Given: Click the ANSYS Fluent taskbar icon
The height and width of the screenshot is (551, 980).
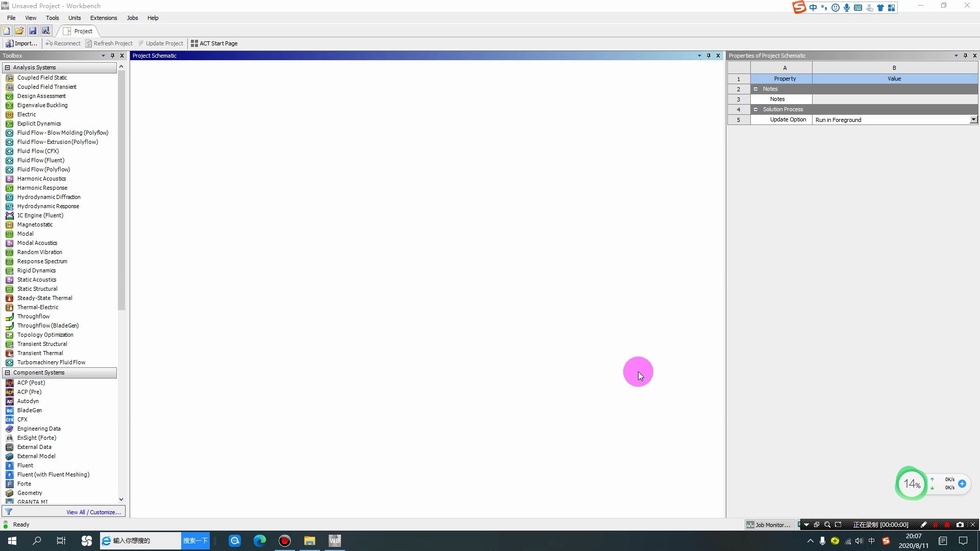Looking at the screenshot, I should pyautogui.click(x=334, y=540).
